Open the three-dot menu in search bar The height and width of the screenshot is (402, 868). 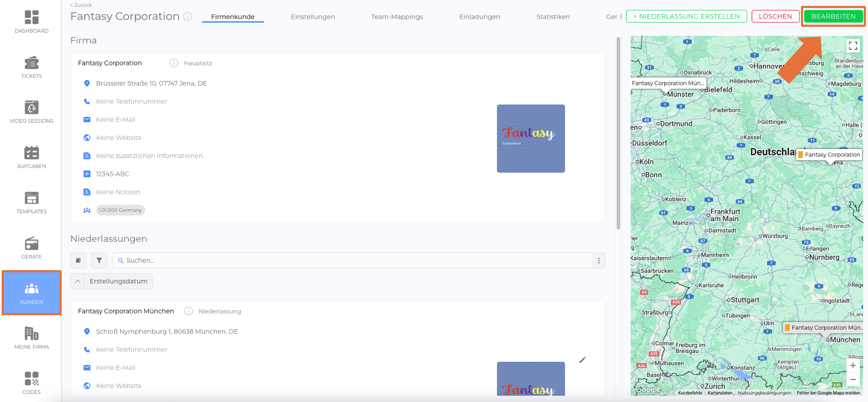click(x=599, y=260)
